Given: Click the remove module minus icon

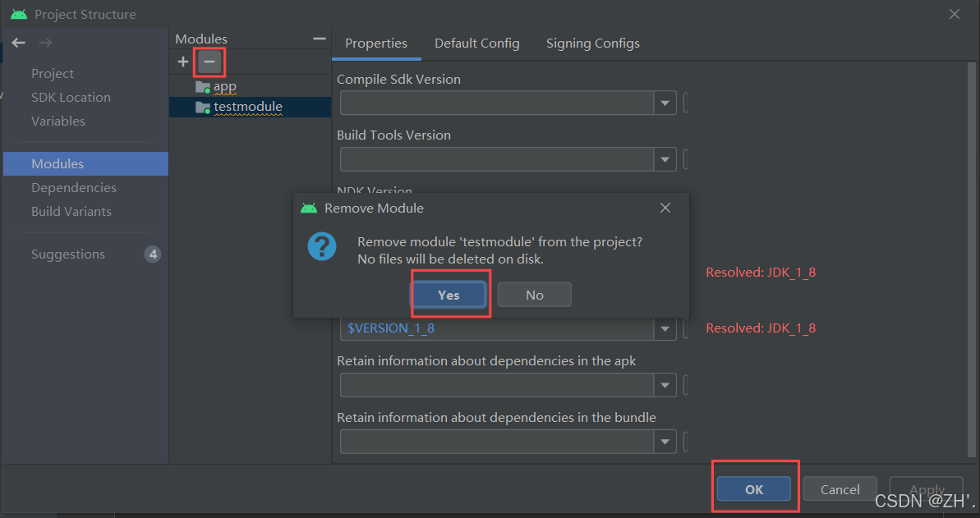Looking at the screenshot, I should click(x=209, y=62).
